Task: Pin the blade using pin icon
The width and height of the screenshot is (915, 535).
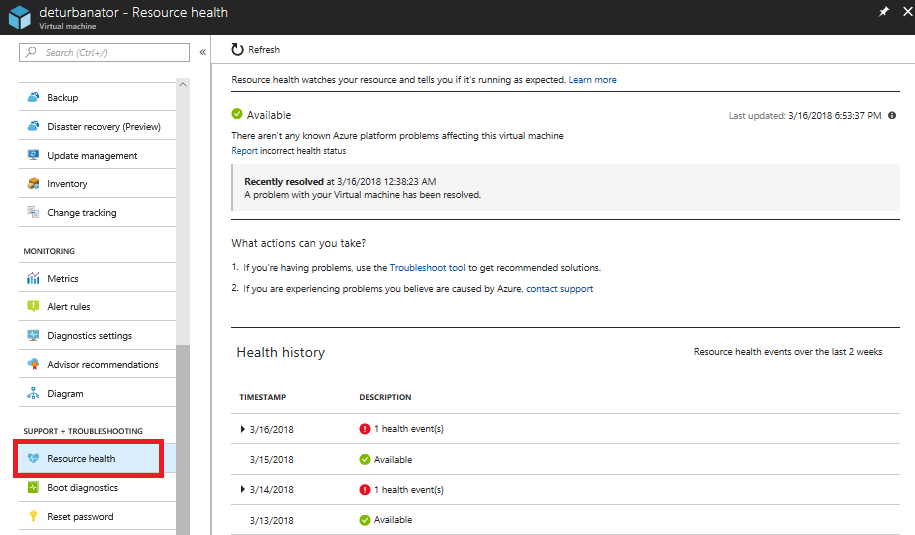Action: point(883,12)
